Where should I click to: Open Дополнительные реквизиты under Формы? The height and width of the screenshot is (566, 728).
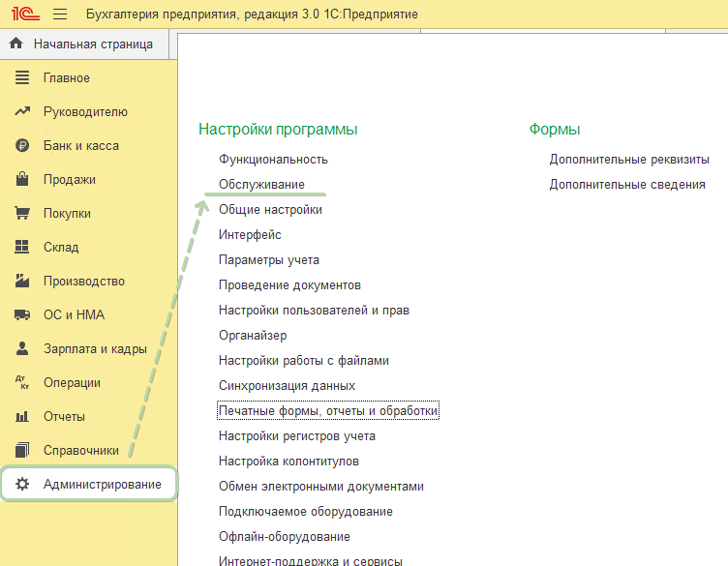pyautogui.click(x=629, y=159)
